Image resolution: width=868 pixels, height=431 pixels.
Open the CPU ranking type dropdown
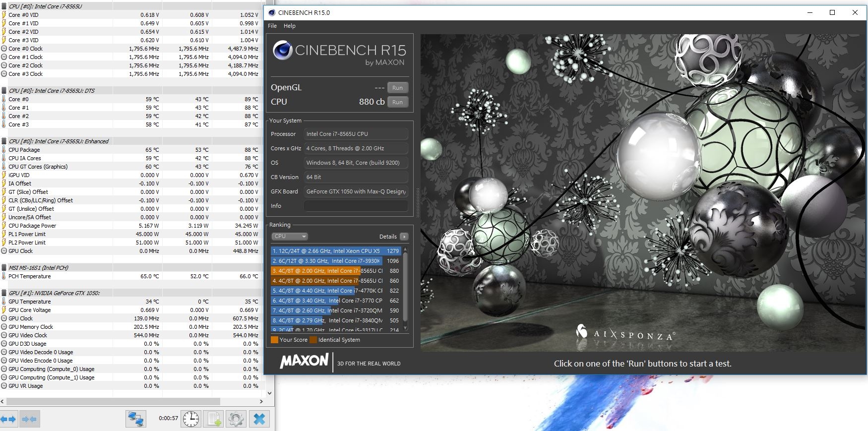coord(290,237)
